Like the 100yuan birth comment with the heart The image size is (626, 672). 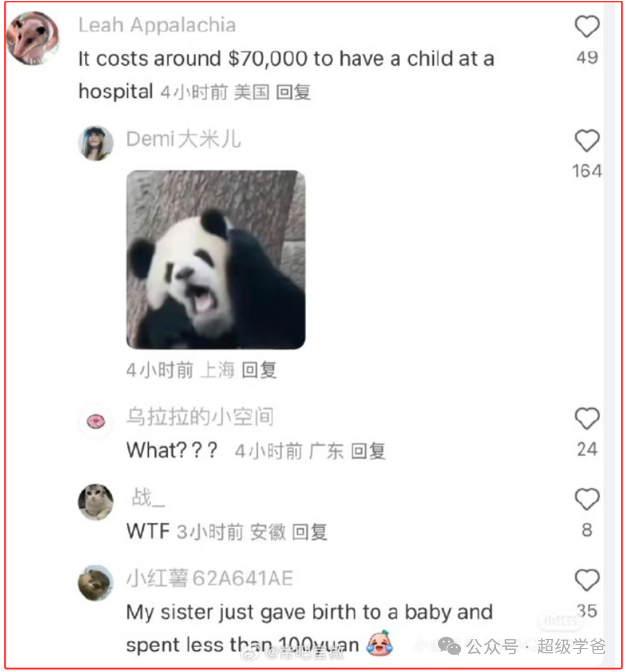point(586,580)
